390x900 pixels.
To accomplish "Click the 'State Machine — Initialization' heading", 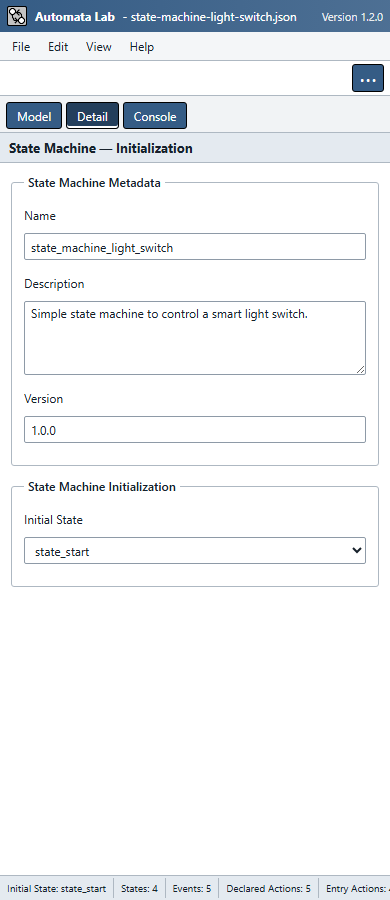I will point(101,149).
